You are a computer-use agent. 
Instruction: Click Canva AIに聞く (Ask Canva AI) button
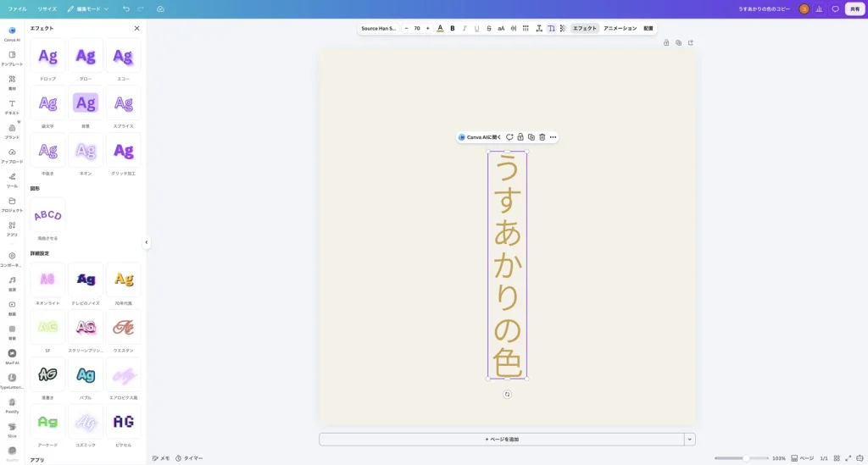(480, 137)
